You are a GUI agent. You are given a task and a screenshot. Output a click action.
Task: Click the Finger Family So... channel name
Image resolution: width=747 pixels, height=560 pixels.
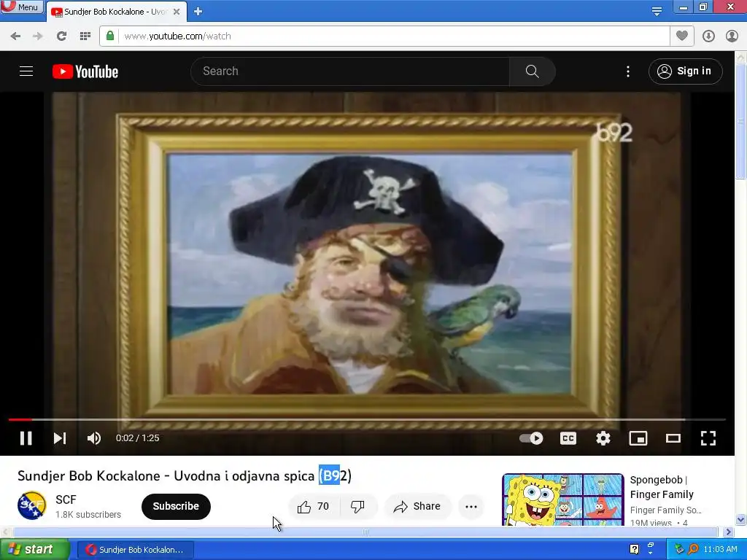pos(665,510)
